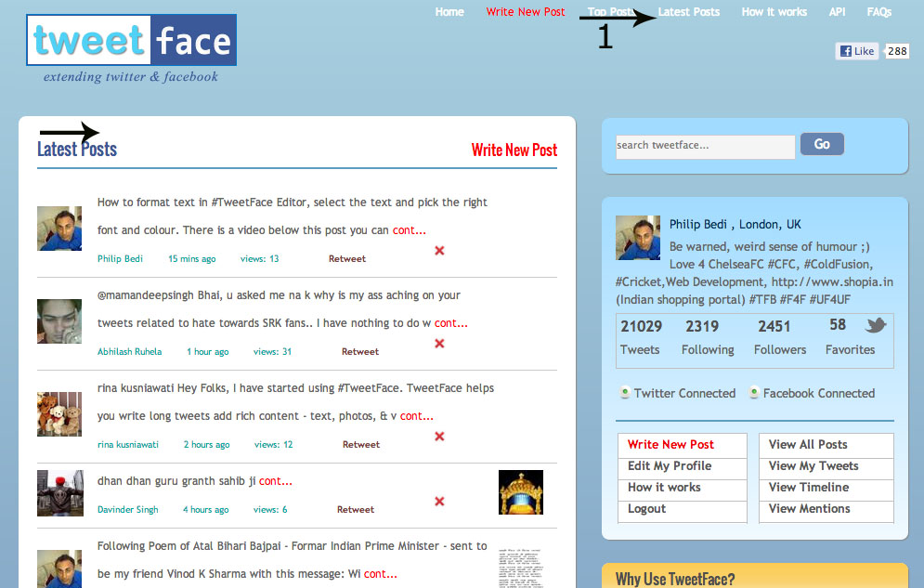Screen dimensions: 924x588
Task: Open Davinder Singh author link
Action: (128, 510)
